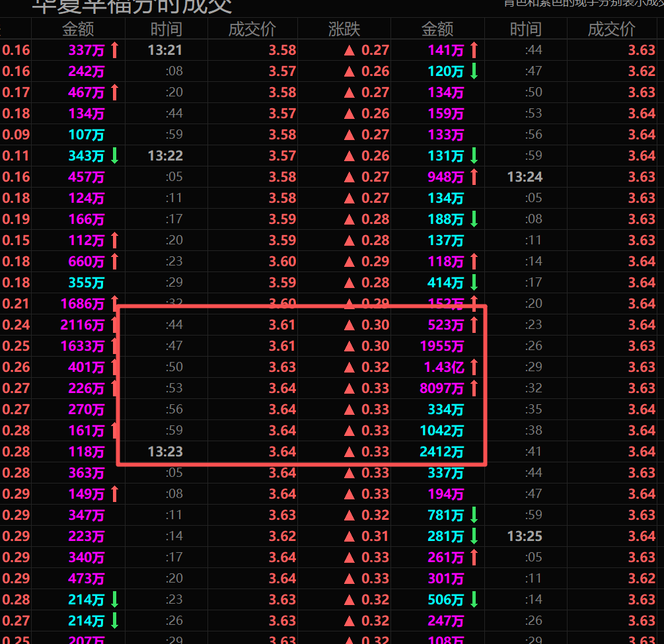The width and height of the screenshot is (664, 644).
Task: Click the 506万 amount cell
Action: point(446,600)
